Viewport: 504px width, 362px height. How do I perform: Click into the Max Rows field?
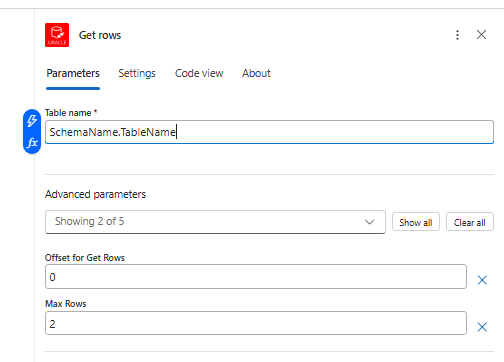[x=256, y=323]
